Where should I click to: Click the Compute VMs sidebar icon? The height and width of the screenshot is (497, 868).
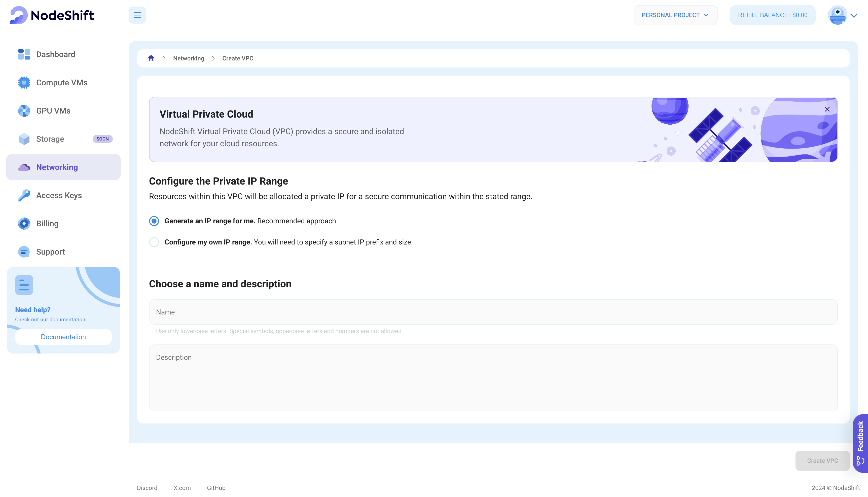[x=24, y=82]
